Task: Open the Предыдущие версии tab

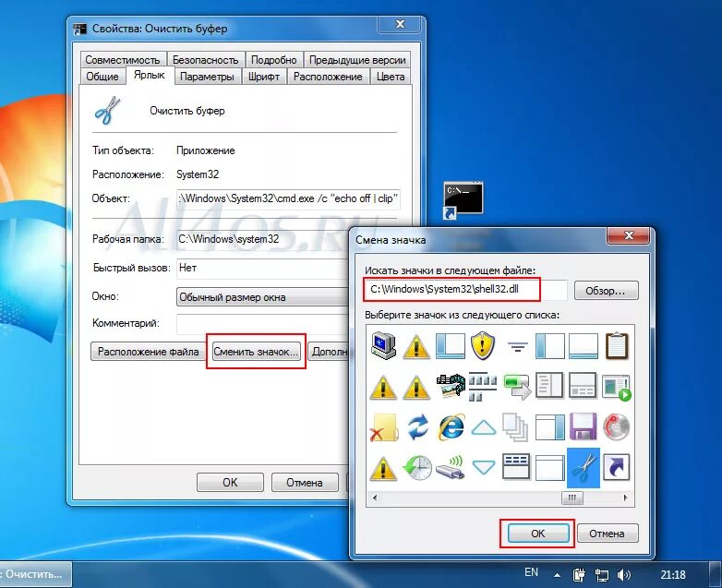Action: [357, 60]
